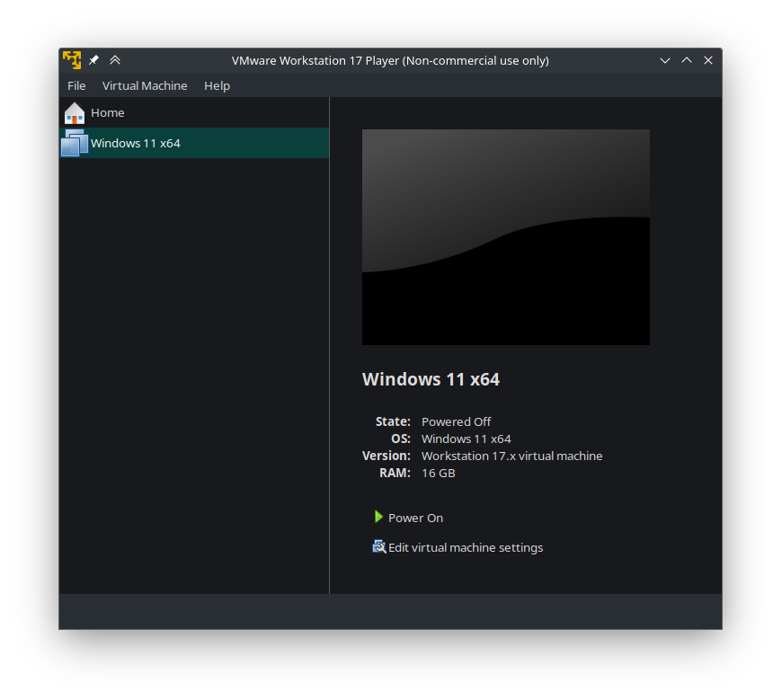The image size is (782, 700).
Task: Maximize the VMware Player window
Action: tap(687, 60)
